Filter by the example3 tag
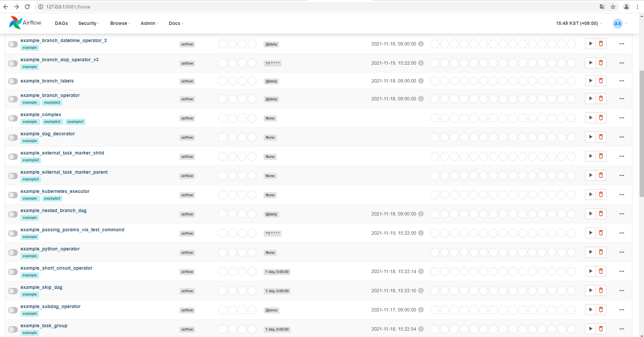Viewport: 644px width, 337px height. pos(75,122)
